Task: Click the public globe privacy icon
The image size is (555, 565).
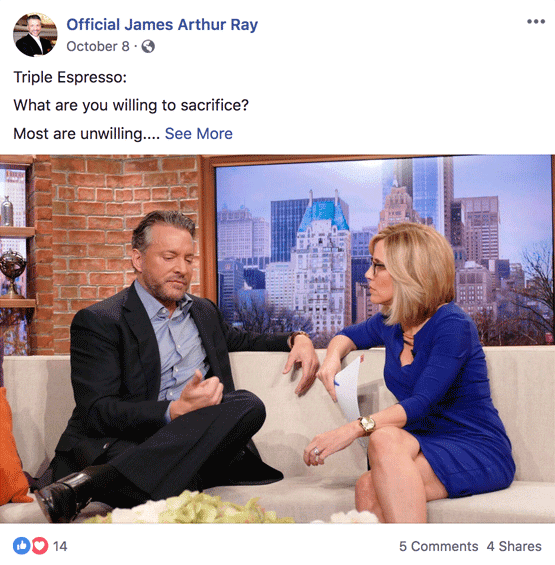Action: coord(148,46)
